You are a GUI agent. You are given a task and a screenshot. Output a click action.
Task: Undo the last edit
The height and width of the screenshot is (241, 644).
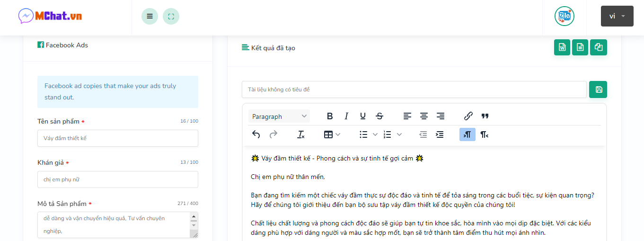tap(256, 134)
